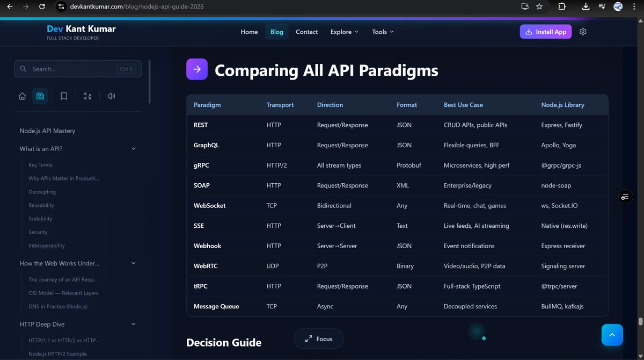Open site information icon in address bar
The width and height of the screenshot is (644, 360).
[61, 6]
